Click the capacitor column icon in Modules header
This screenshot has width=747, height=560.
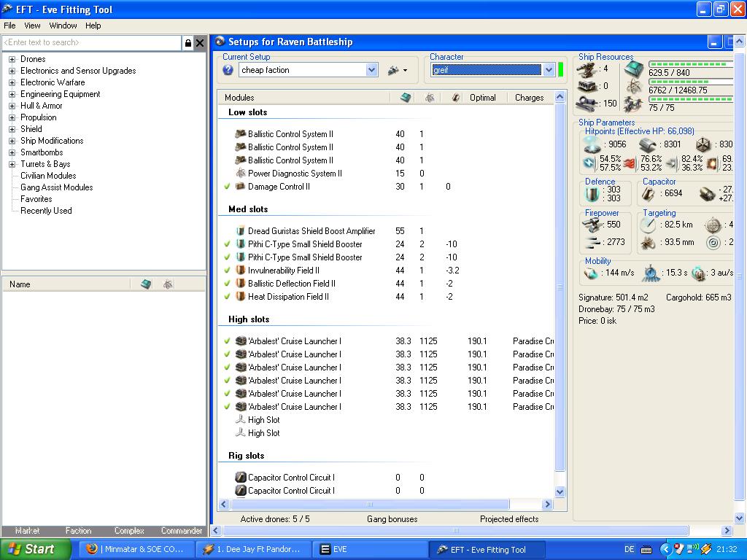coord(456,98)
